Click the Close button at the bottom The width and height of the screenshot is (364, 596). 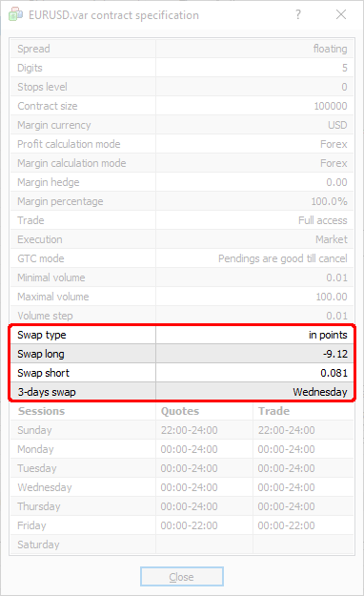coord(182,577)
